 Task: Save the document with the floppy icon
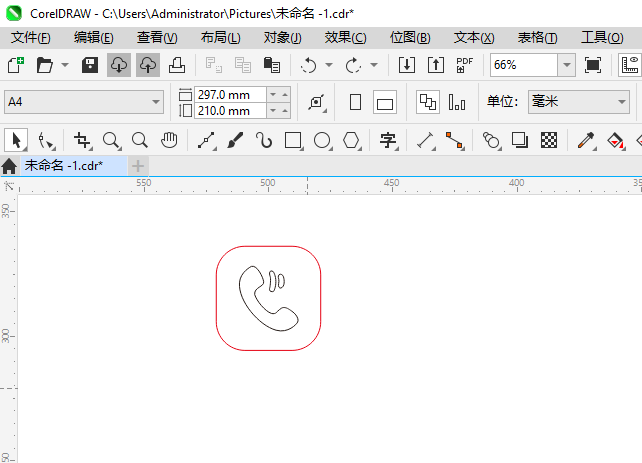(x=90, y=65)
